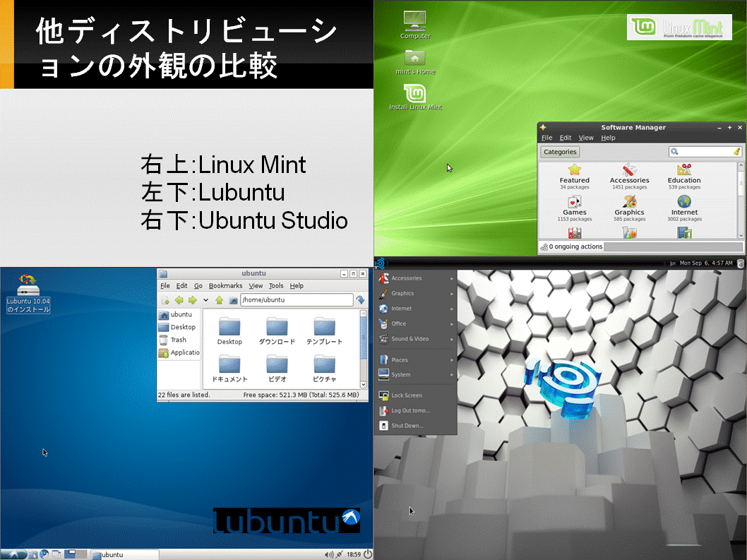This screenshot has width=747, height=560.
Task: Open the history dropdown arrow in toolbar
Action: coord(205,300)
